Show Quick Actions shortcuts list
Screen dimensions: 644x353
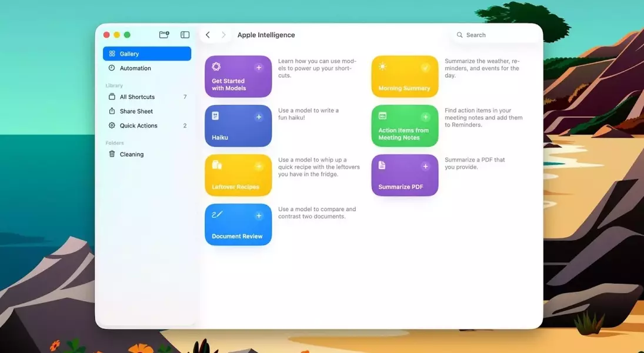[x=138, y=126]
